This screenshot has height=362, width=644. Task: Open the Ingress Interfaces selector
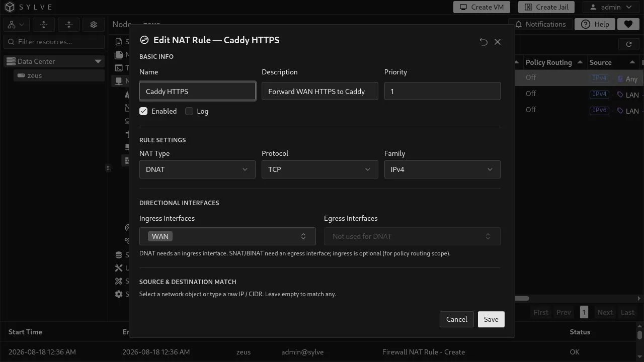point(227,236)
